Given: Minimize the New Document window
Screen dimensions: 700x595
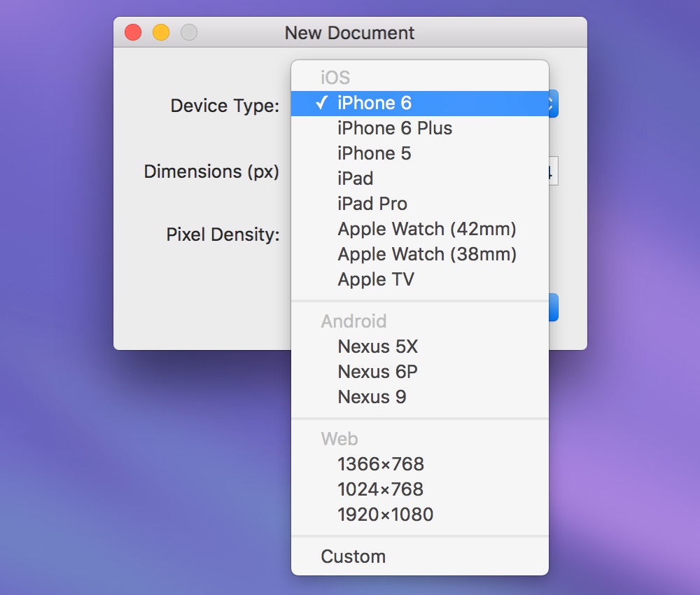Looking at the screenshot, I should [x=161, y=32].
